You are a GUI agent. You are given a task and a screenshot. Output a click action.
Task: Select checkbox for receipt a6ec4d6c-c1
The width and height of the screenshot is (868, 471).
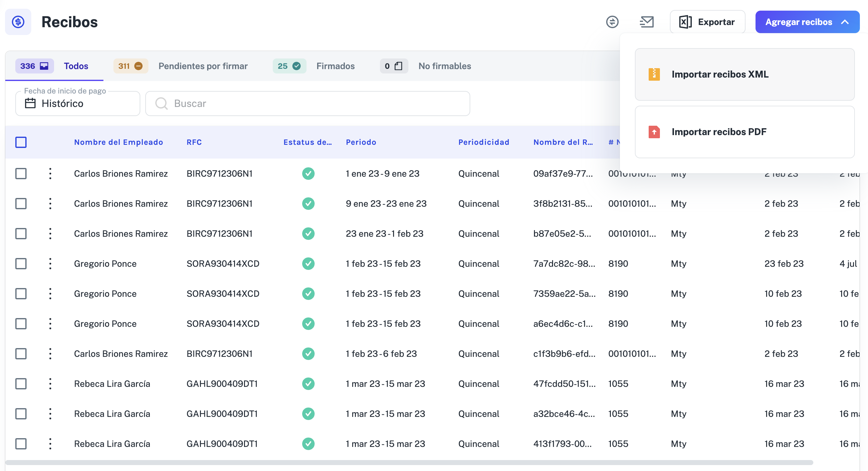[21, 324]
